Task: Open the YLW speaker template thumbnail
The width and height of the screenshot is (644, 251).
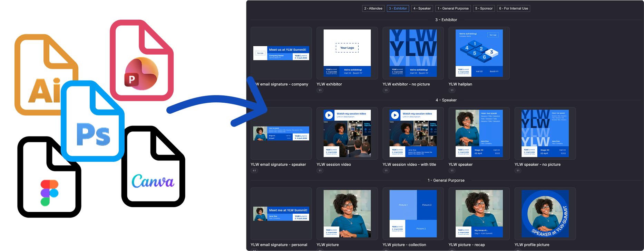Action: pos(479,133)
